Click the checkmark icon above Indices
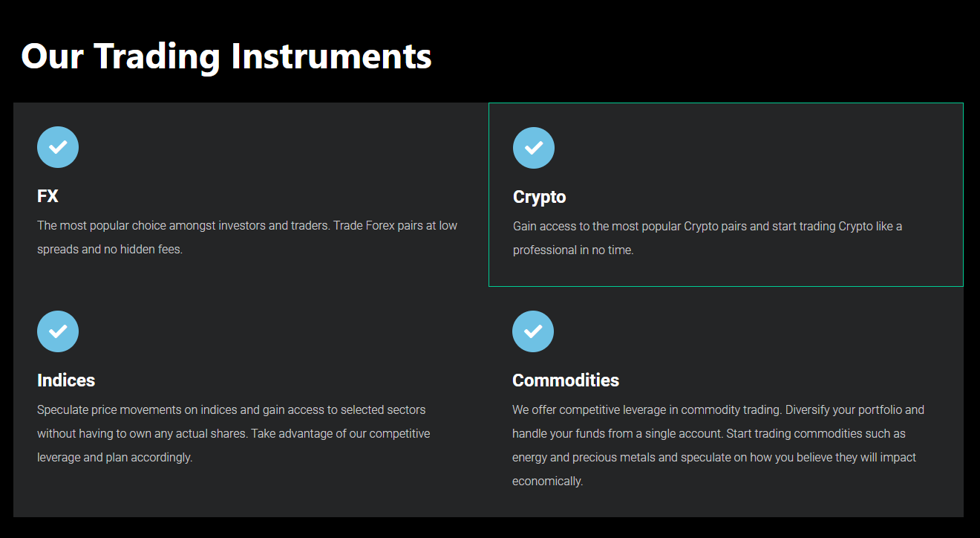This screenshot has height=538, width=980. coord(58,331)
